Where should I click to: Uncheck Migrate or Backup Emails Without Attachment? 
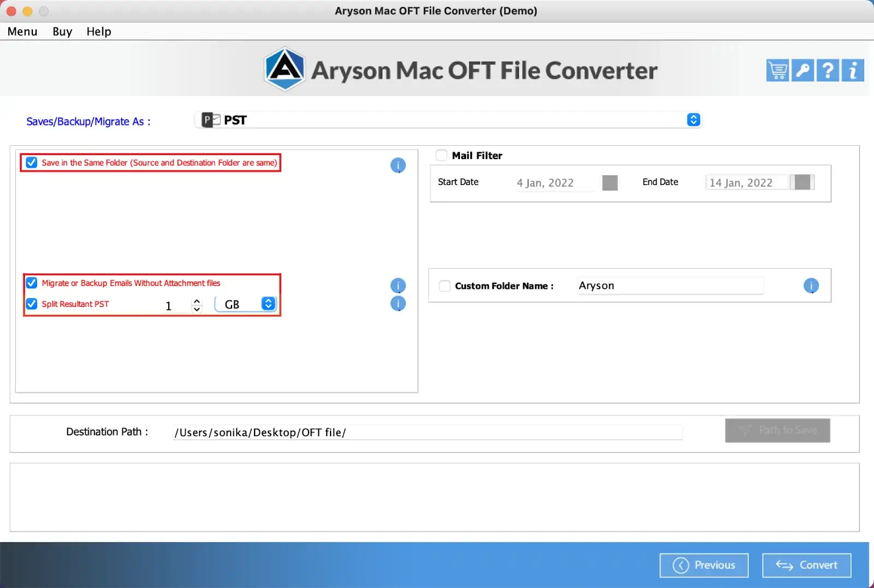[32, 283]
